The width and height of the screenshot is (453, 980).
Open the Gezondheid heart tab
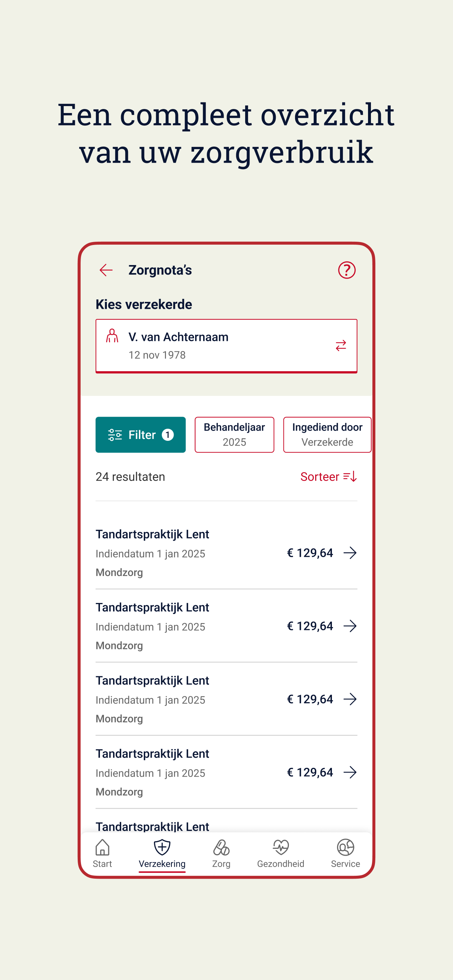[280, 853]
